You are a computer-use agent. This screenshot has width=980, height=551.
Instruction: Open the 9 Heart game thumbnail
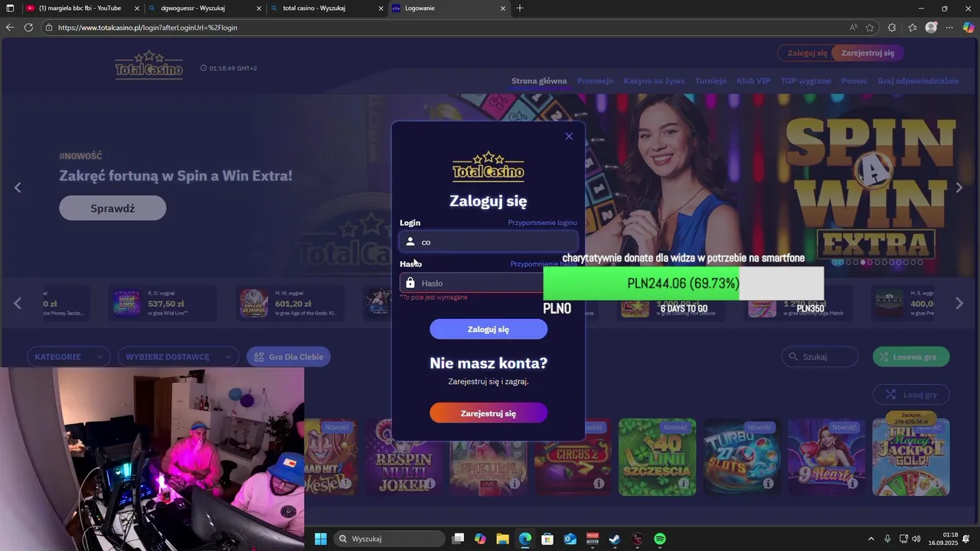point(826,457)
